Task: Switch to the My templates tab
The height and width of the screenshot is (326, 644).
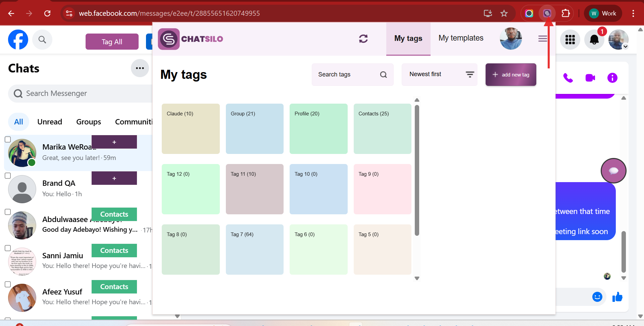Action: pyautogui.click(x=461, y=38)
